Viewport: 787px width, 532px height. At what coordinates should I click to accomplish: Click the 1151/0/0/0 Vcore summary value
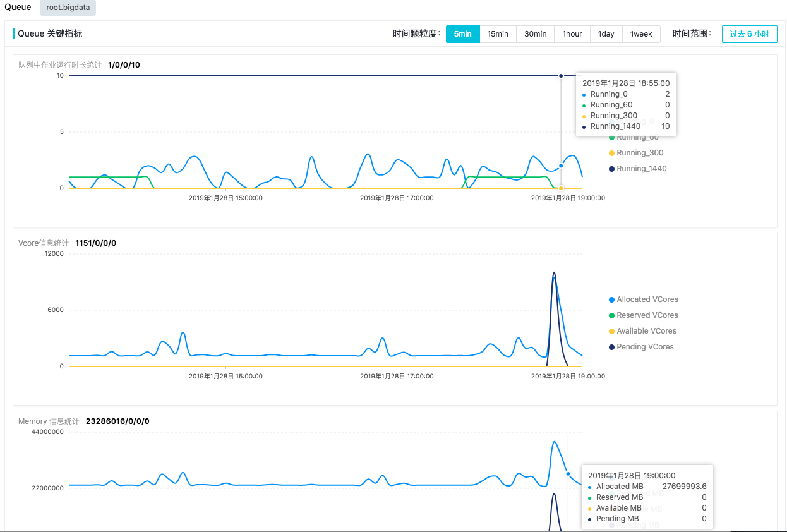pyautogui.click(x=95, y=243)
